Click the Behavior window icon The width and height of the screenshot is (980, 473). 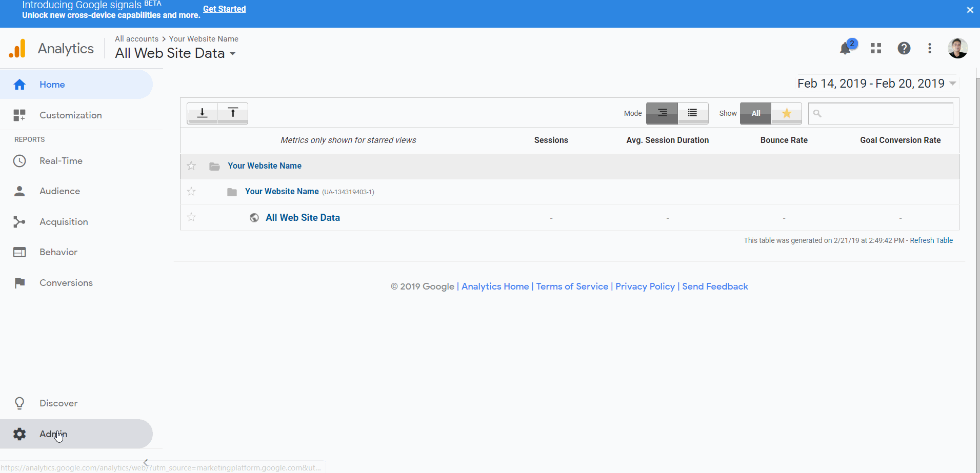click(19, 252)
